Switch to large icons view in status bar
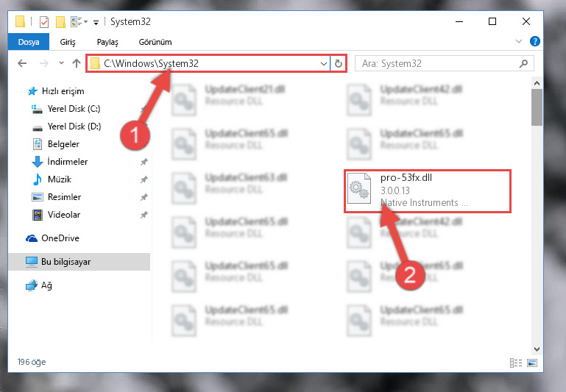 point(532,363)
